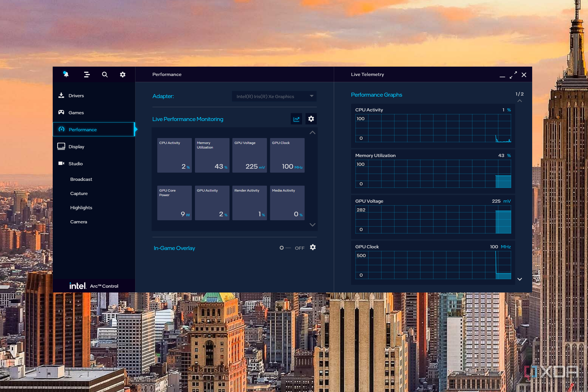Open the Display section
588x392 pixels.
point(94,147)
